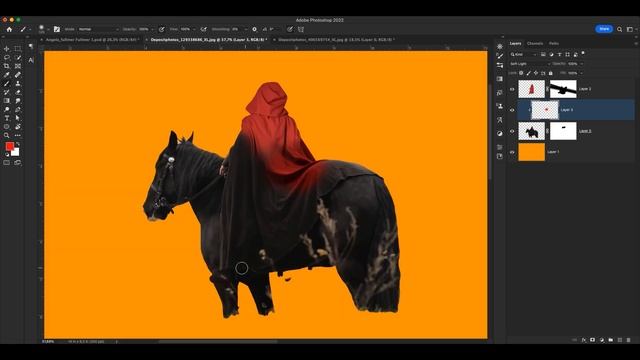Select the Type tool
Screen dimensions: 640x360
coord(7,118)
